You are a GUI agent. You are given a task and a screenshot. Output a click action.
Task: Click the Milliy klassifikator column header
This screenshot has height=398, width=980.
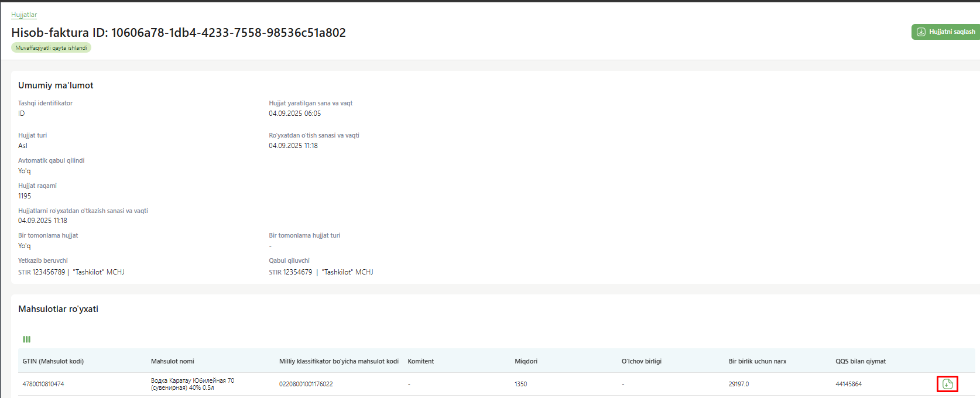(338, 361)
